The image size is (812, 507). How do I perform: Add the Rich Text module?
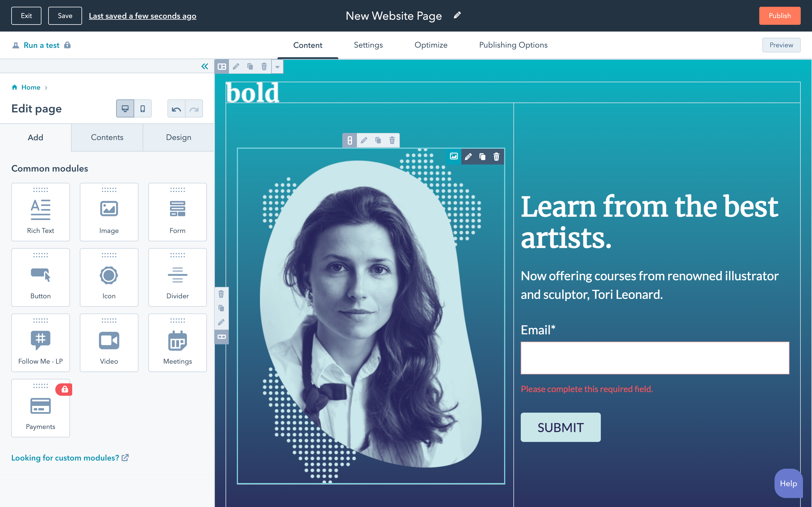[x=41, y=212]
